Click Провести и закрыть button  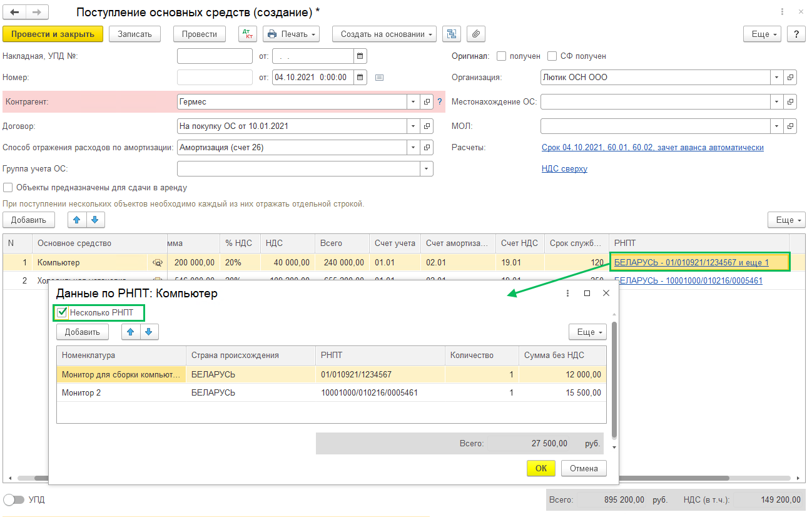53,34
